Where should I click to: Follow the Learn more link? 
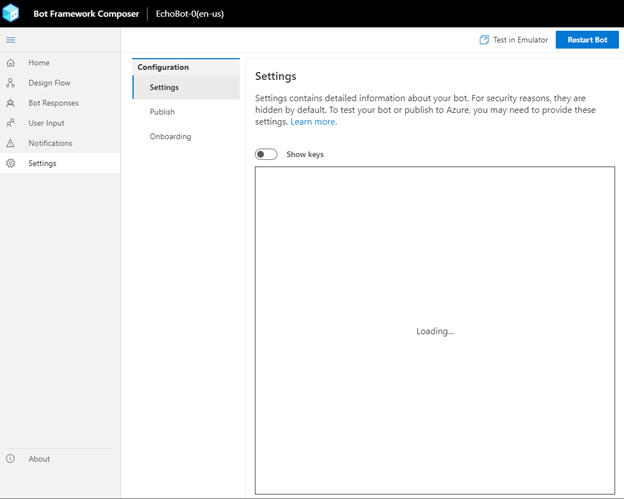tap(314, 122)
